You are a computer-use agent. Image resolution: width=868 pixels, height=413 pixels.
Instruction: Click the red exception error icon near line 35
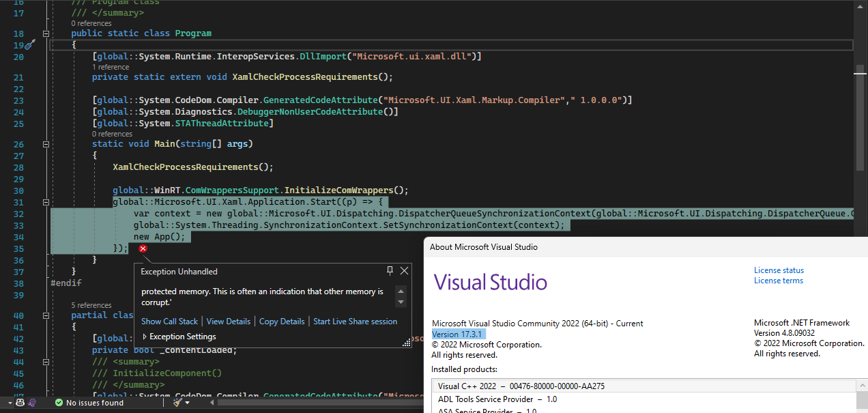click(143, 248)
